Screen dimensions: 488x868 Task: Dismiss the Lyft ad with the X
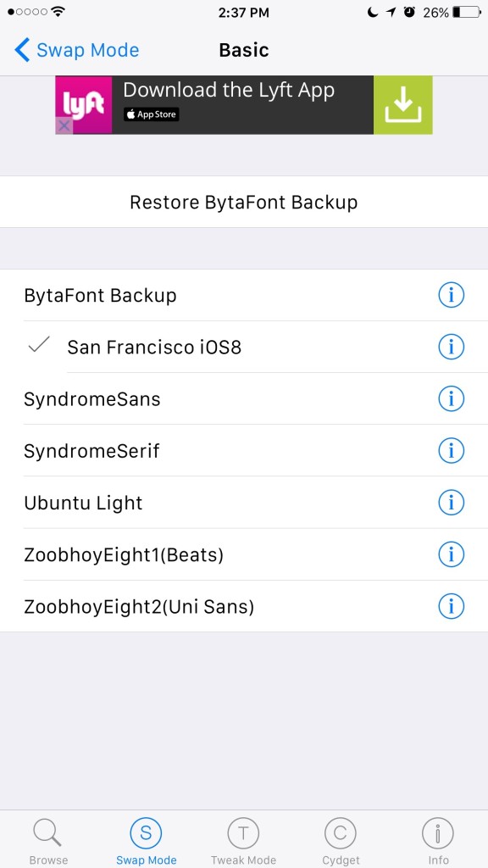64,125
